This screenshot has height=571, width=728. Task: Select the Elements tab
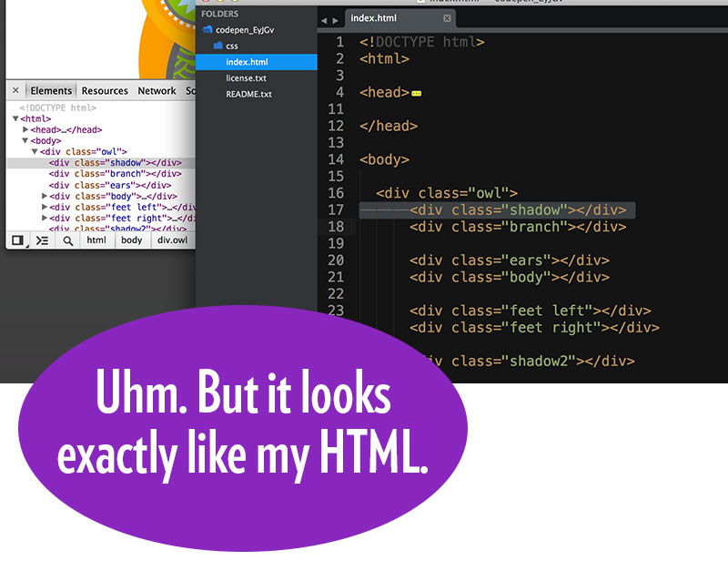[x=51, y=91]
